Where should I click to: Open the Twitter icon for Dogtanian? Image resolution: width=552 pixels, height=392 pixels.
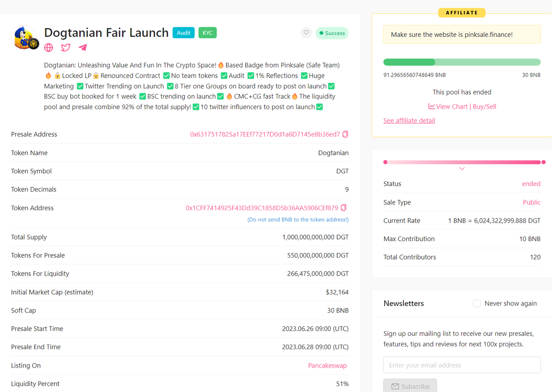[x=65, y=47]
